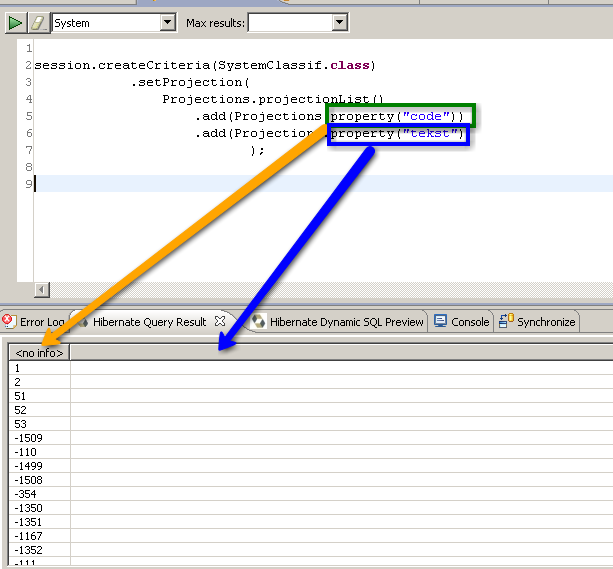This screenshot has width=613, height=569.
Task: Open the Synchronize tab
Action: pos(537,322)
